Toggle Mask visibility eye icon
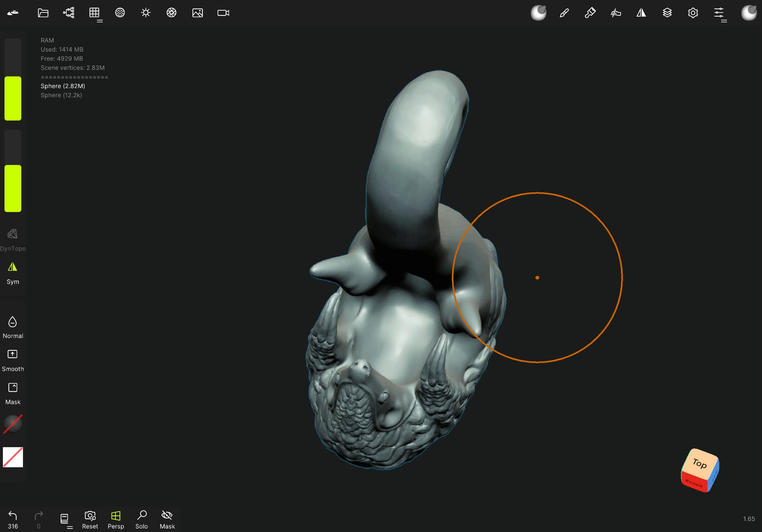 click(x=167, y=520)
